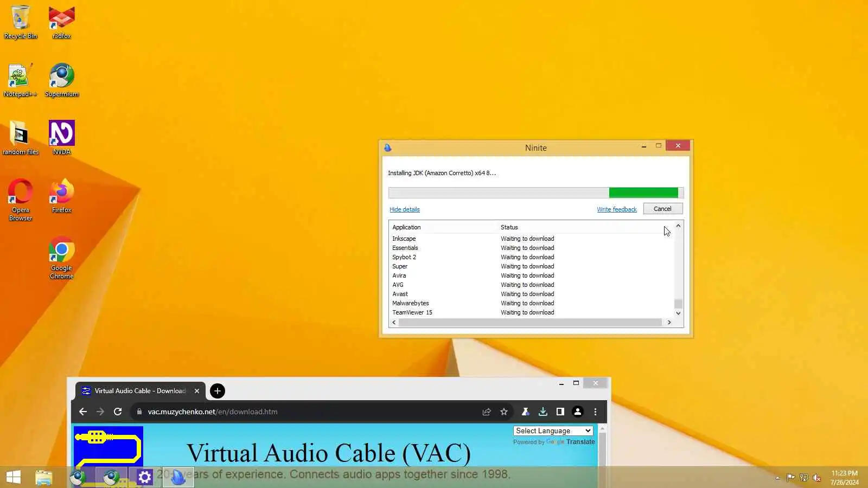
Task: Toggle the browser side panel icon
Action: (x=560, y=412)
